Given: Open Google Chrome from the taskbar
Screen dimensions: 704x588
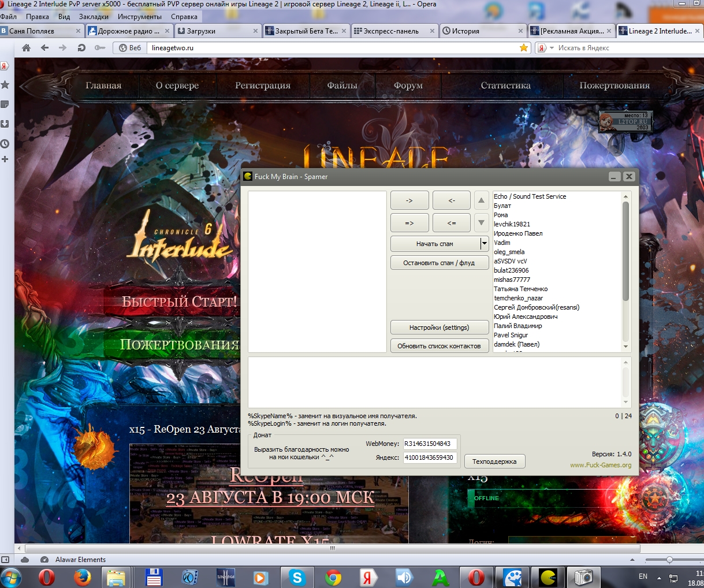Looking at the screenshot, I should pos(333,578).
